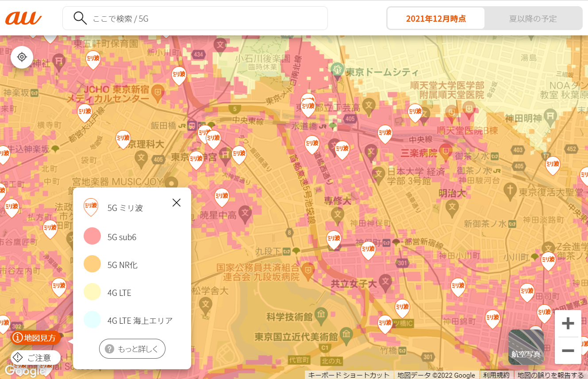Click the 神田明神 shrine label
Viewport: 588px width, 379px height.
click(523, 118)
